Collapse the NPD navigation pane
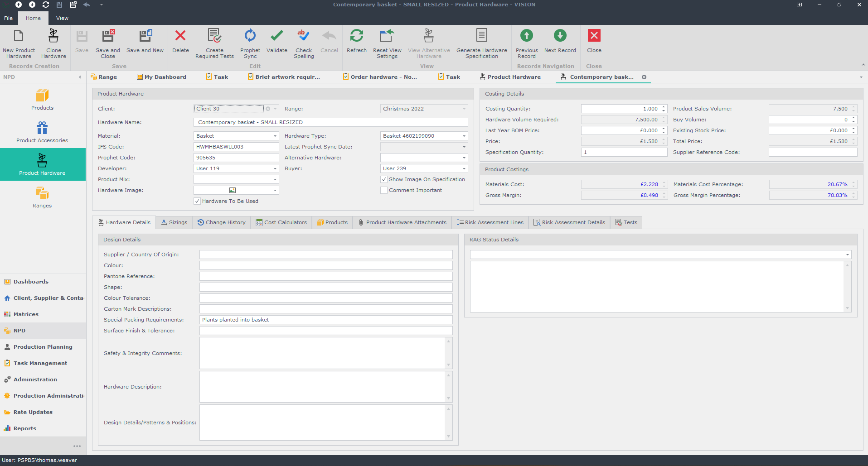 click(80, 77)
